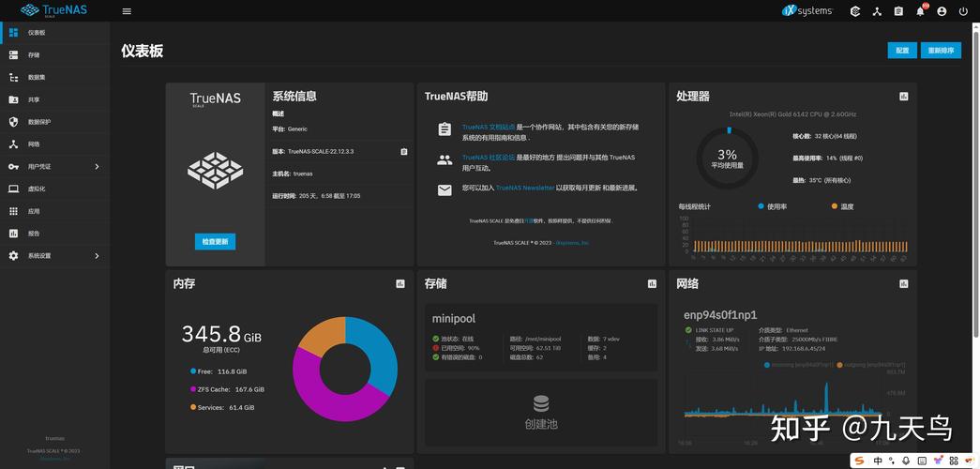Click the 中 language indicator in input bar
Screen dimensions: 980x469
pyautogui.click(x=878, y=461)
